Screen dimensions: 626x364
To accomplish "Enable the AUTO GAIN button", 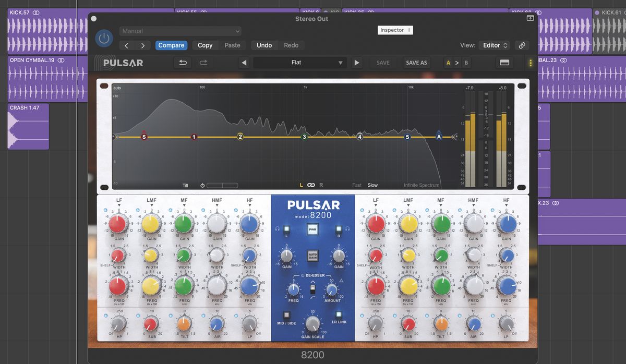I will tap(312, 256).
